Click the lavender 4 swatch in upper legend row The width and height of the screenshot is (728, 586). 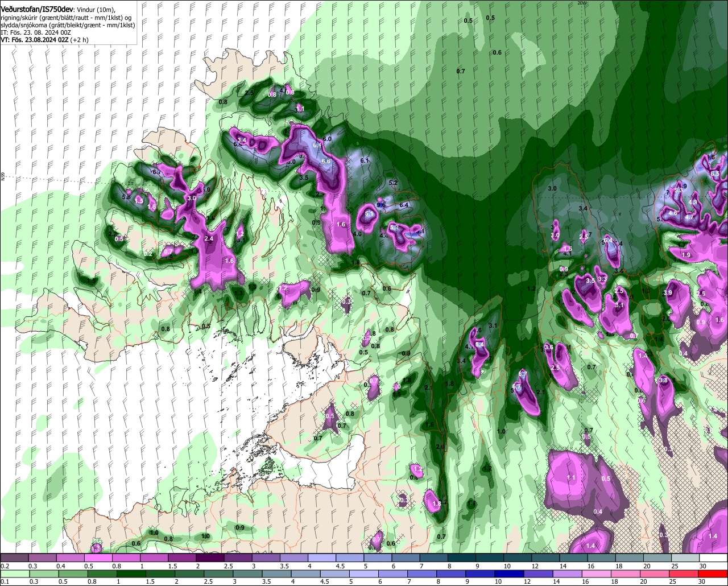coord(322,558)
